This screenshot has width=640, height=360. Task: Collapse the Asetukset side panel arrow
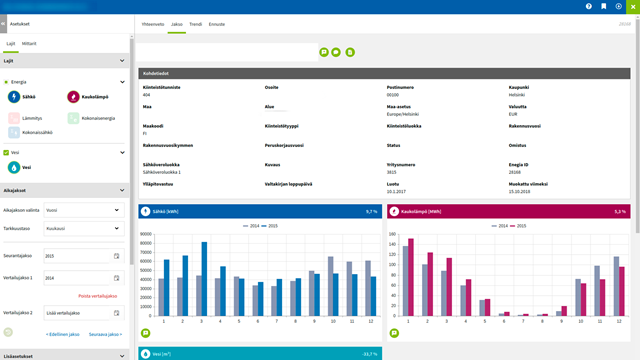tap(3, 24)
